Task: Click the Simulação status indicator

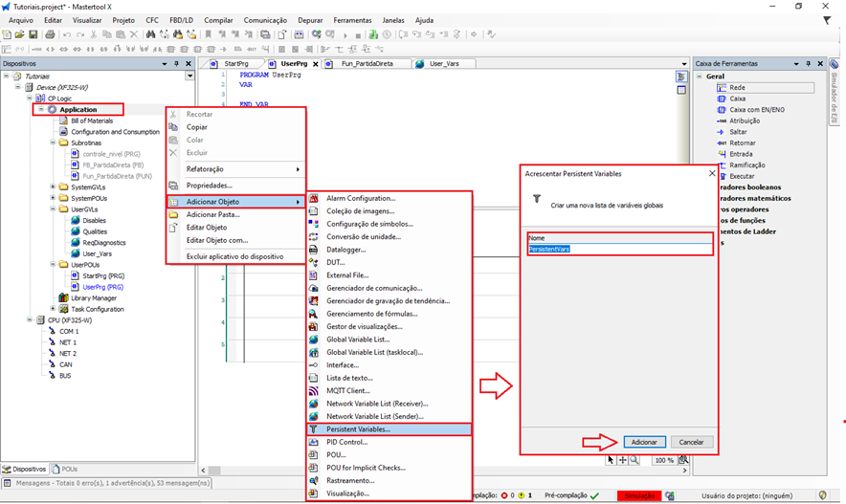Action: click(638, 495)
